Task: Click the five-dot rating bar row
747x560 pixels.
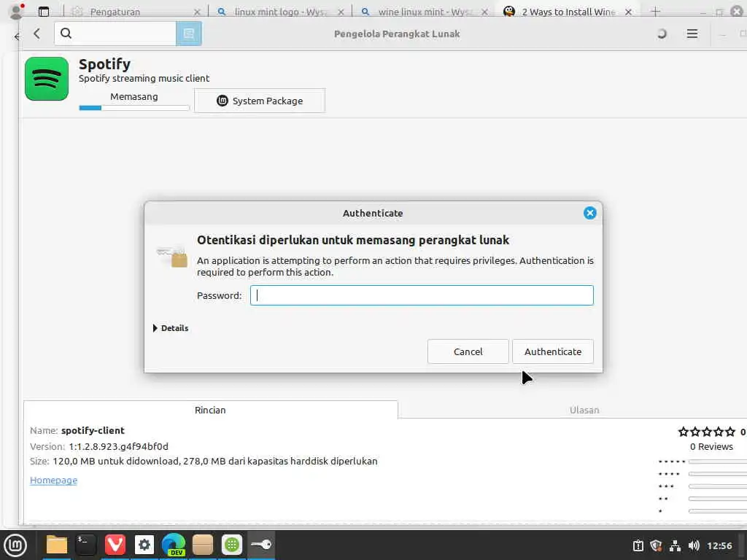Action: pos(703,462)
